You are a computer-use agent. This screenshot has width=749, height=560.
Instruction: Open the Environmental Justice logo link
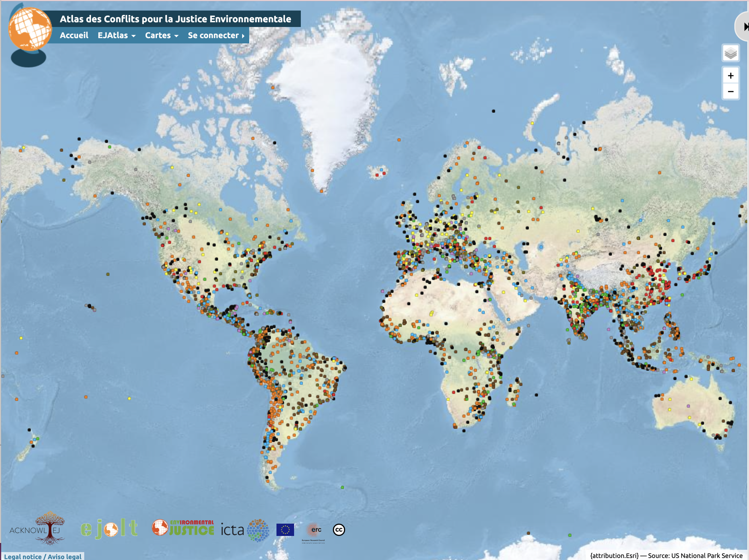183,528
